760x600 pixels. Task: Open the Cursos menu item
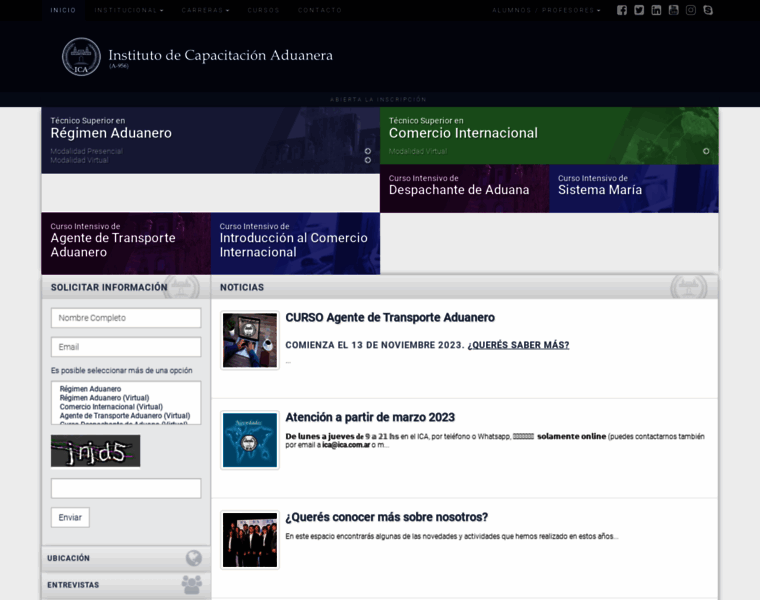tap(263, 10)
